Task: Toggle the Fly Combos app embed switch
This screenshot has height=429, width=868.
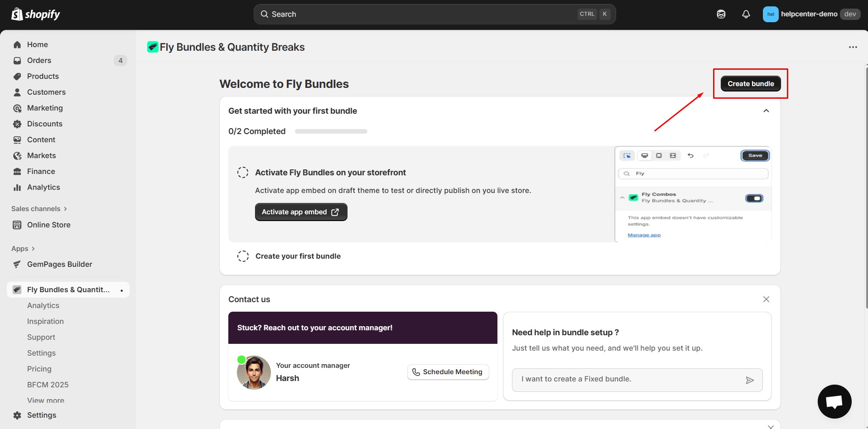Action: click(x=754, y=198)
